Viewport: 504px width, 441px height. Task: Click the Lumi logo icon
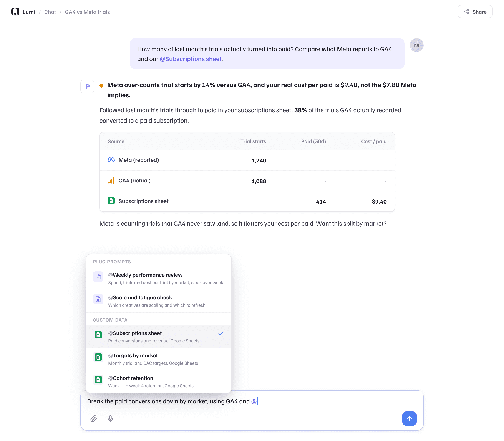pyautogui.click(x=15, y=12)
